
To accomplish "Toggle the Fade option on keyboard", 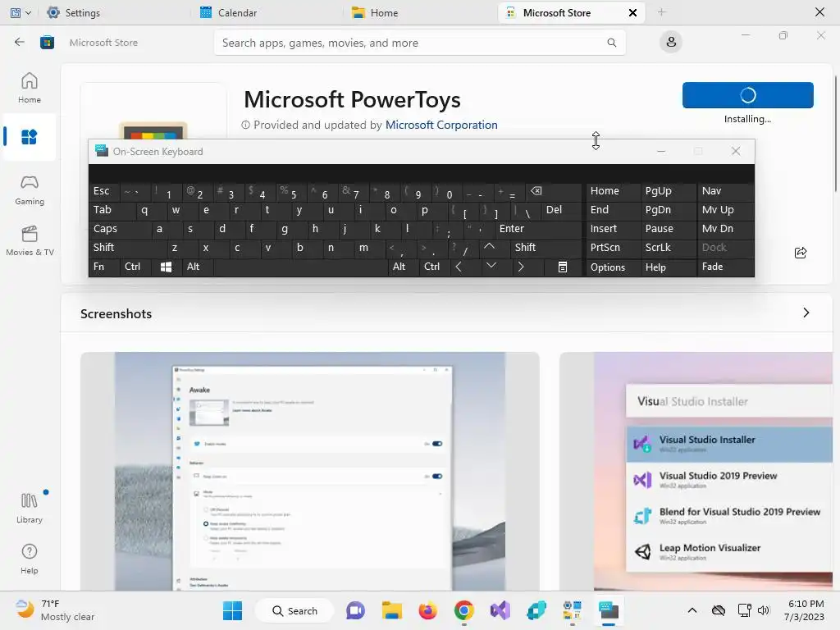I will tap(725, 267).
